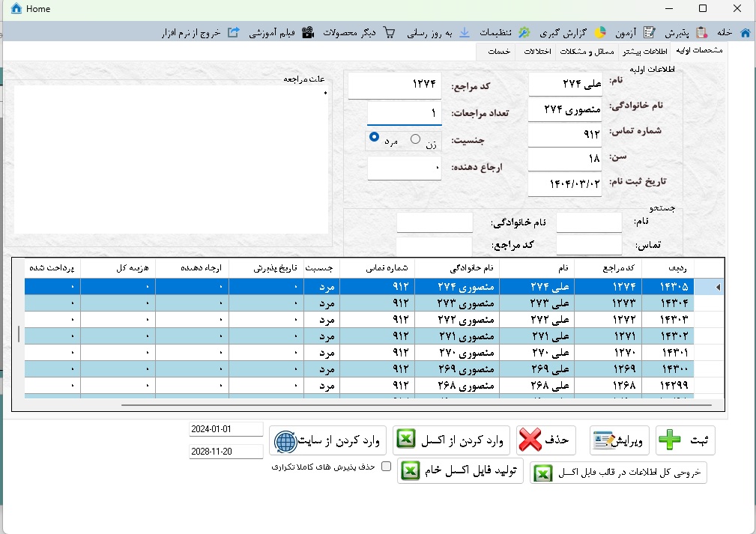Open تنظیمات (settings) tools icon
This screenshot has height=534, width=756.
(x=524, y=33)
